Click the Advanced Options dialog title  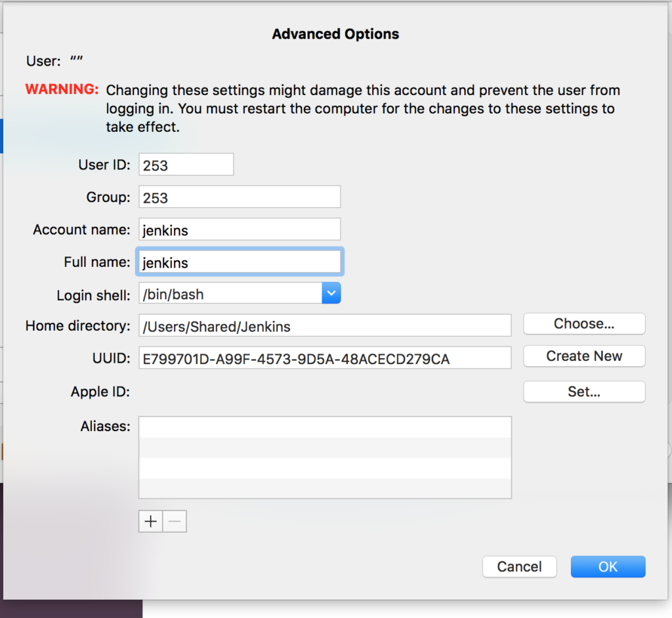(x=335, y=33)
